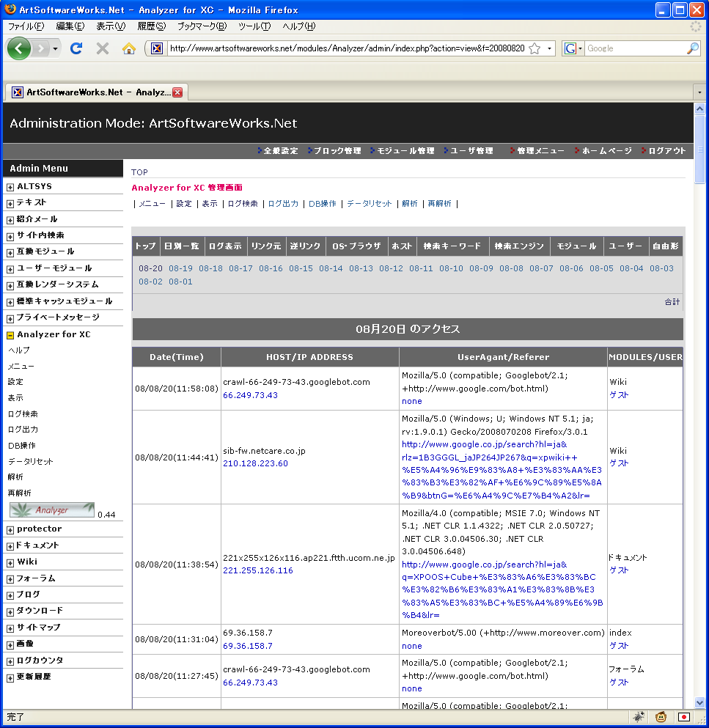Click the Home icon in the toolbar
709x728 pixels.
point(129,48)
